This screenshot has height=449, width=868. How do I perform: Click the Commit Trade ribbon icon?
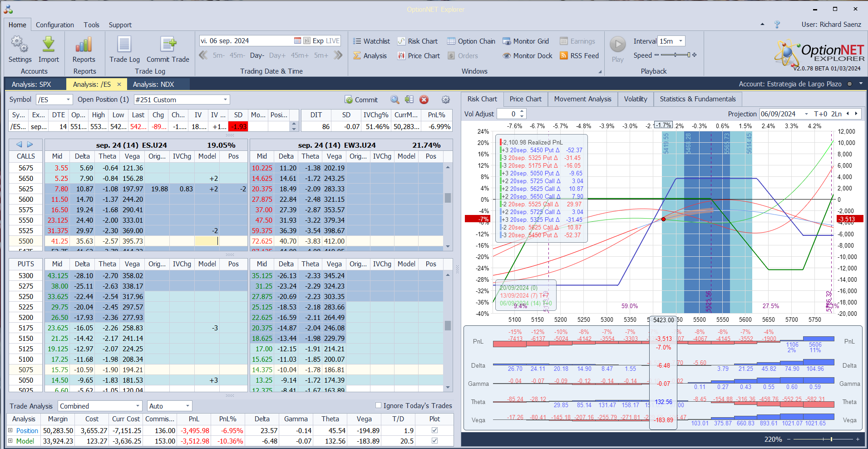168,45
